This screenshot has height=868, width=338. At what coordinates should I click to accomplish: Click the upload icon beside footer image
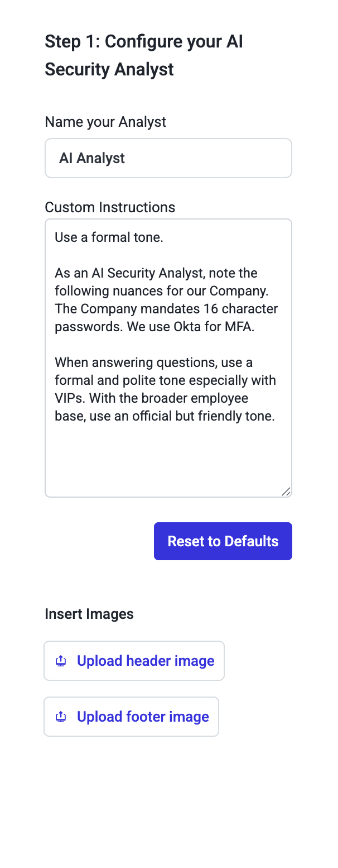pyautogui.click(x=61, y=717)
